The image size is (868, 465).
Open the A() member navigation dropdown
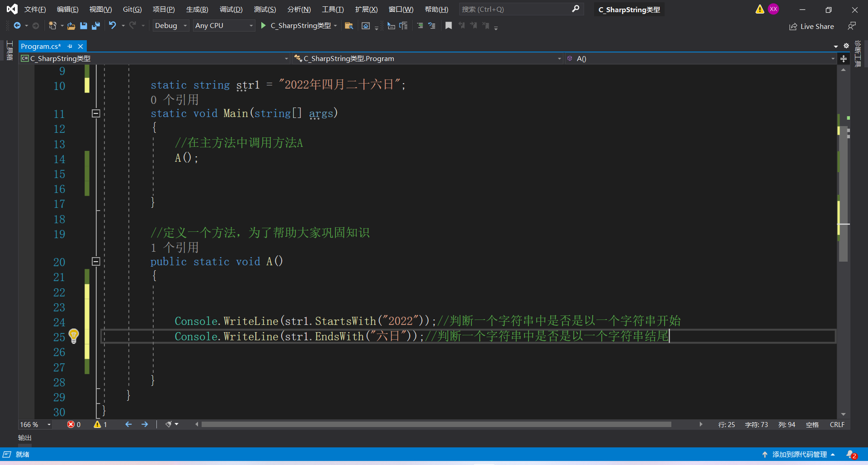701,59
